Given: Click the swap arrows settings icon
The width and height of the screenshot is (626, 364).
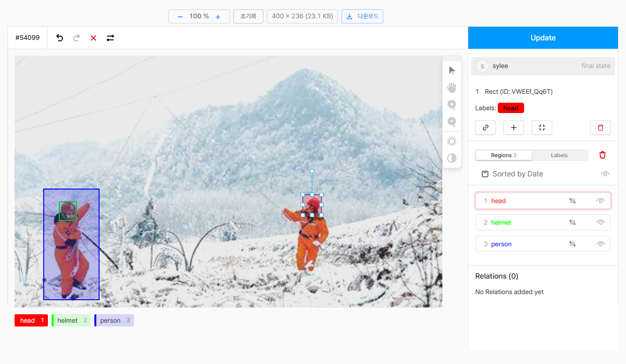Looking at the screenshot, I should tap(110, 38).
